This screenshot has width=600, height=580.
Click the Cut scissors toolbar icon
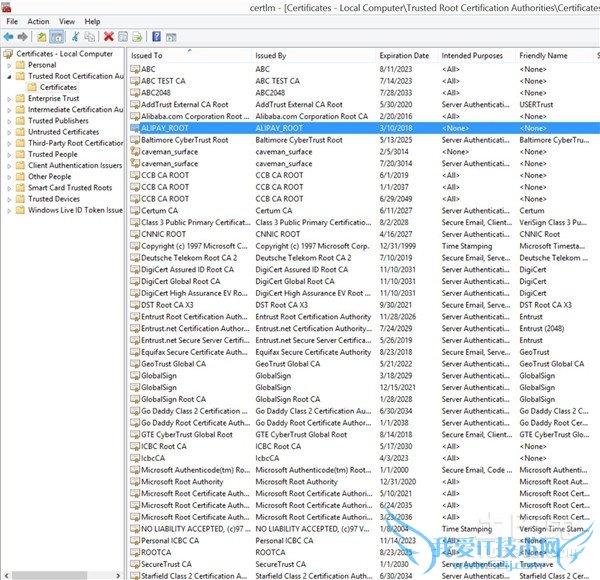click(76, 36)
